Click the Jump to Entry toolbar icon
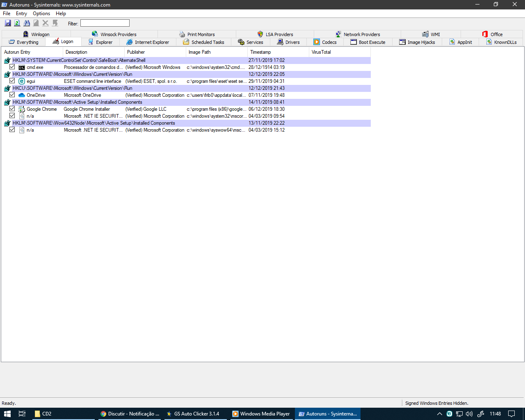The width and height of the screenshot is (525, 420). click(55, 23)
